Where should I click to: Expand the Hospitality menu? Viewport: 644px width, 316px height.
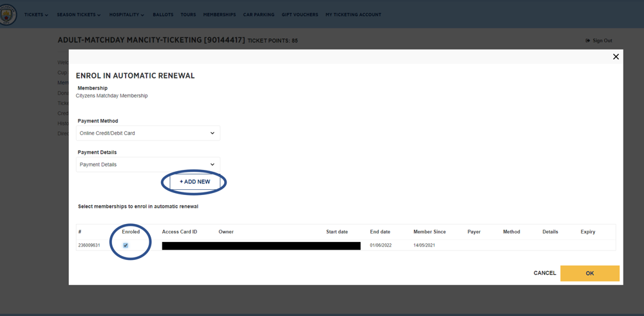126,15
